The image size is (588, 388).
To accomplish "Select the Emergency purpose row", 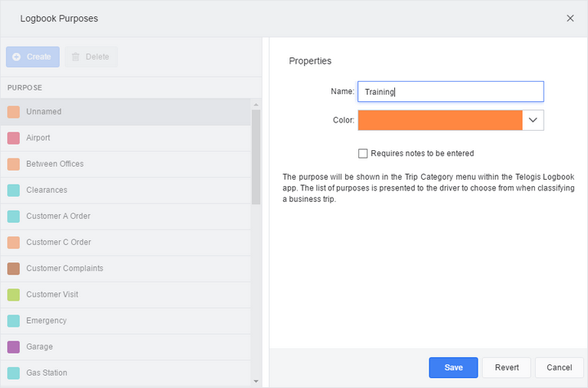I will (125, 321).
